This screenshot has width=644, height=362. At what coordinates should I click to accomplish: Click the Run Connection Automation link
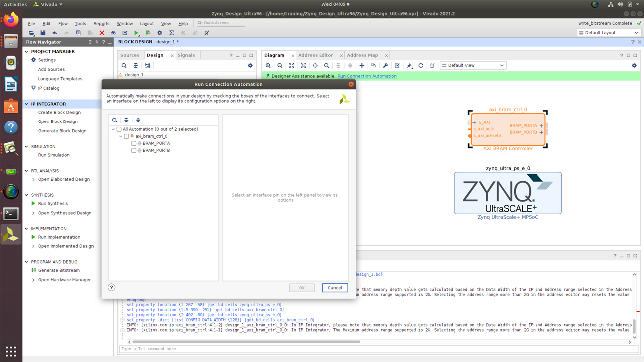(x=367, y=76)
